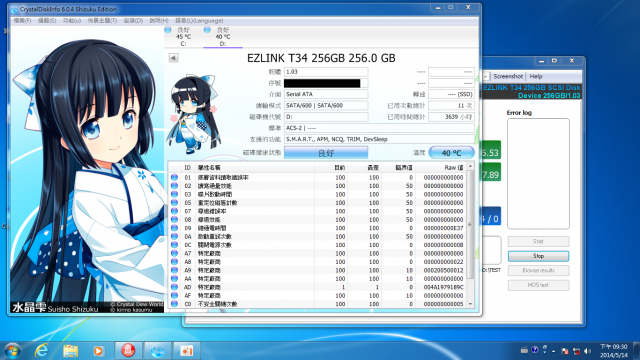The height and width of the screenshot is (360, 640).
Task: Click status circle for attribute 01
Action: (x=174, y=178)
